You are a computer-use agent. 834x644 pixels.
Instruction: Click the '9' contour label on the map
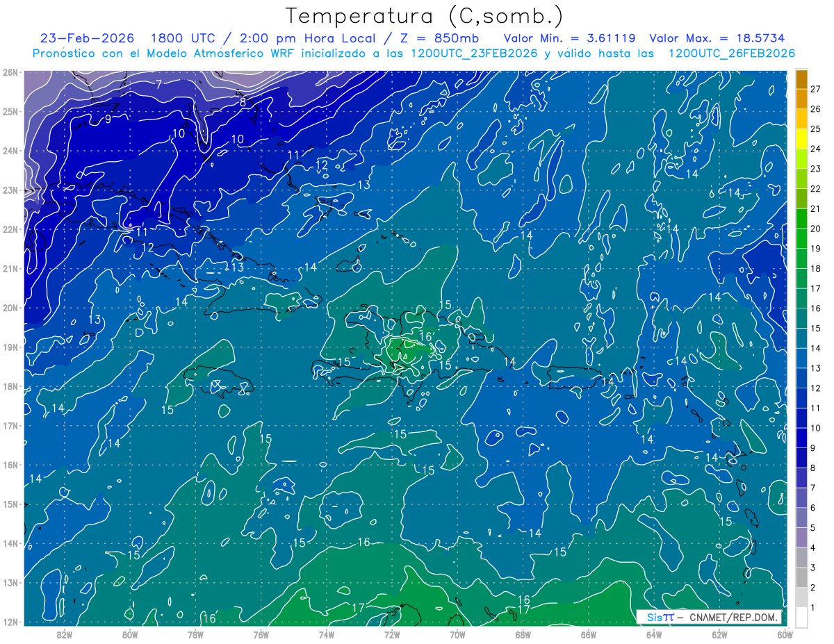(x=108, y=119)
